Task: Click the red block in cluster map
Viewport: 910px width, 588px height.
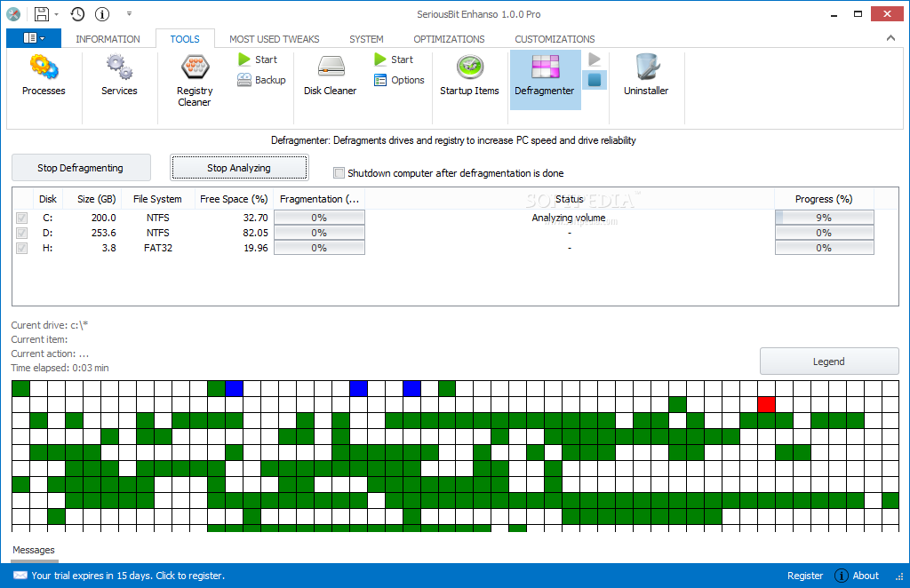Action: pyautogui.click(x=766, y=405)
